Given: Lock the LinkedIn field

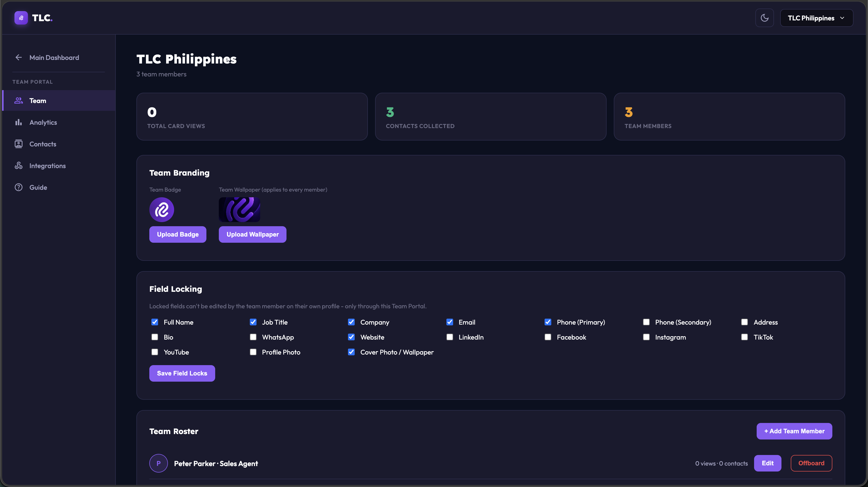Looking at the screenshot, I should (x=450, y=337).
